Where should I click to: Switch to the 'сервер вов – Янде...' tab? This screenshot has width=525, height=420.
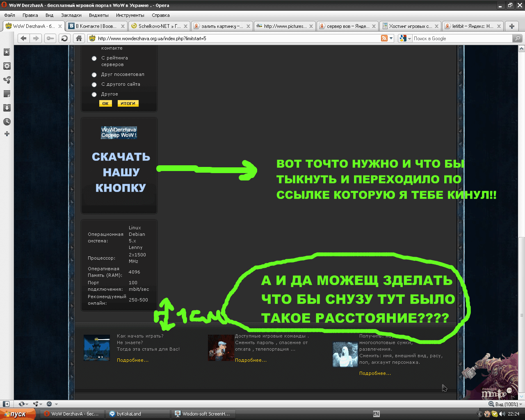point(347,26)
